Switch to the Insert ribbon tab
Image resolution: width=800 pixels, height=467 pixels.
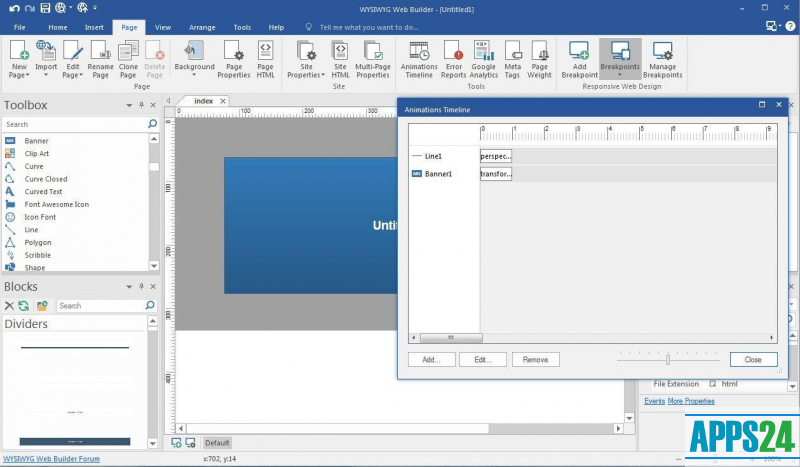[94, 28]
